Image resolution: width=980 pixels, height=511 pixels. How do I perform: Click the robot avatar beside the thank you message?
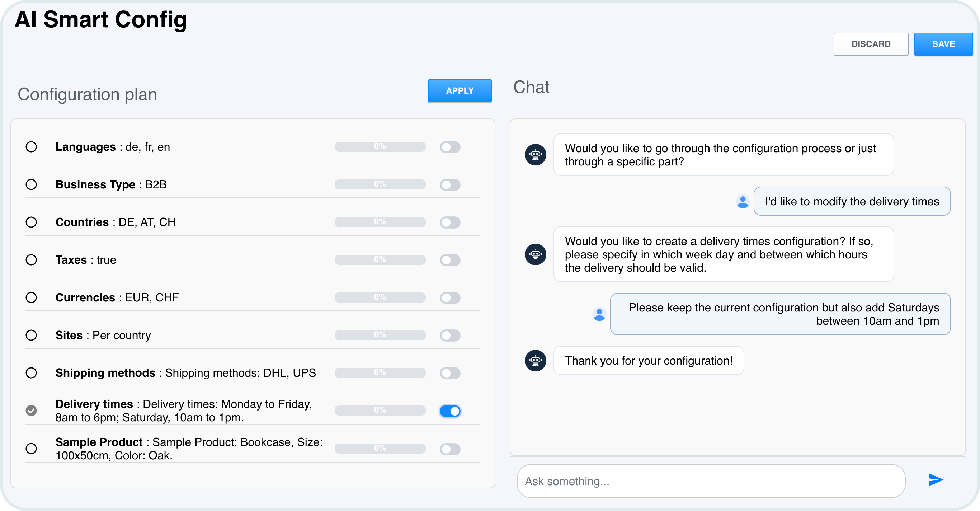click(x=535, y=360)
